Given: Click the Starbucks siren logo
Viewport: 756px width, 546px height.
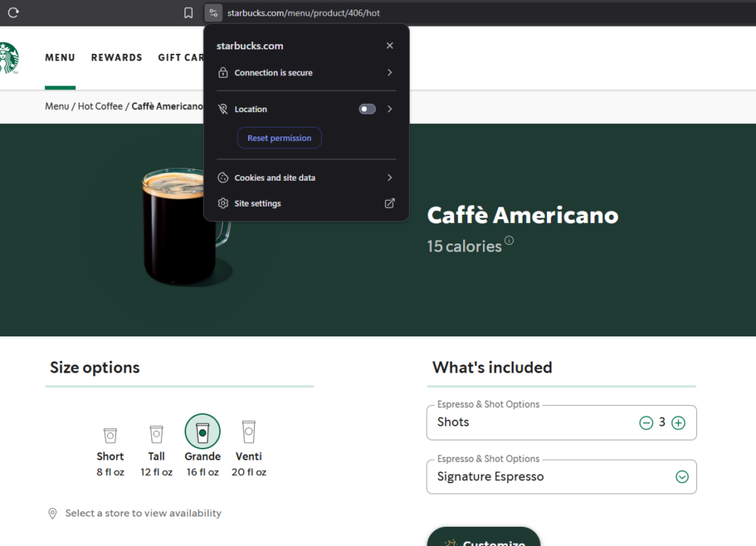Looking at the screenshot, I should (x=9, y=58).
